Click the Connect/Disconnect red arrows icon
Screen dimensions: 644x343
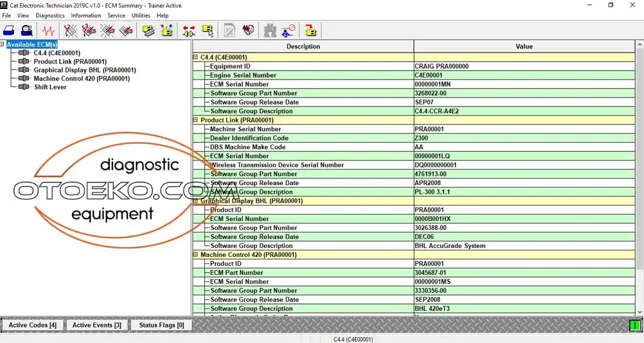point(189,30)
